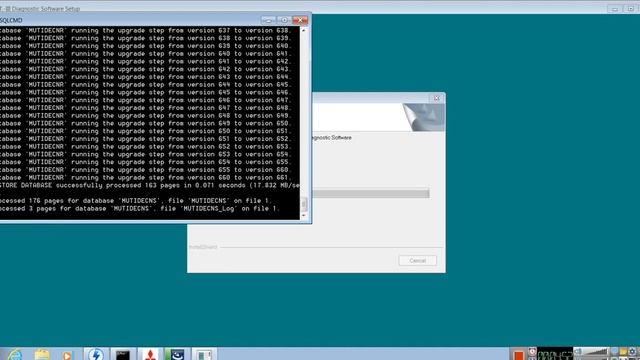Click 'STORE DATABASE successfully processed 163 pages' line

point(150,185)
